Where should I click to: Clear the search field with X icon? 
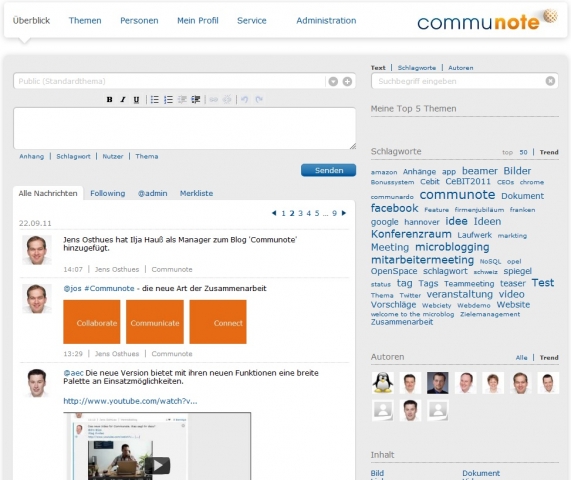[550, 81]
